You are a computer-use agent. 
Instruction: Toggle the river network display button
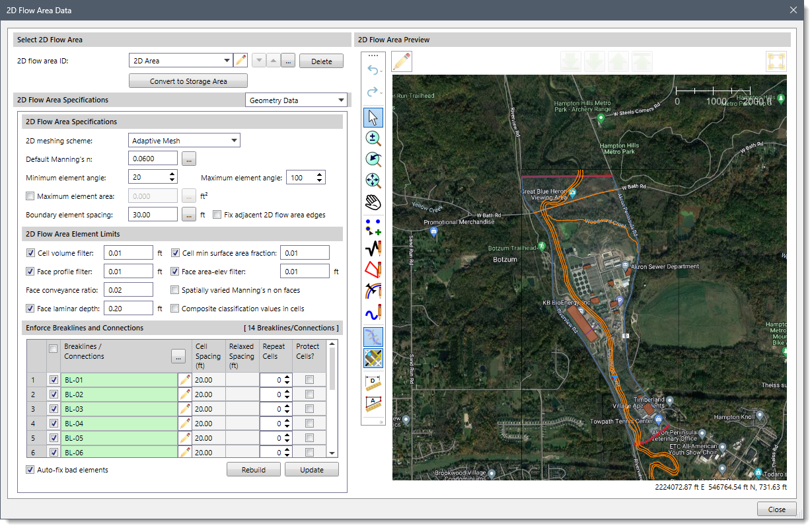[x=374, y=337]
